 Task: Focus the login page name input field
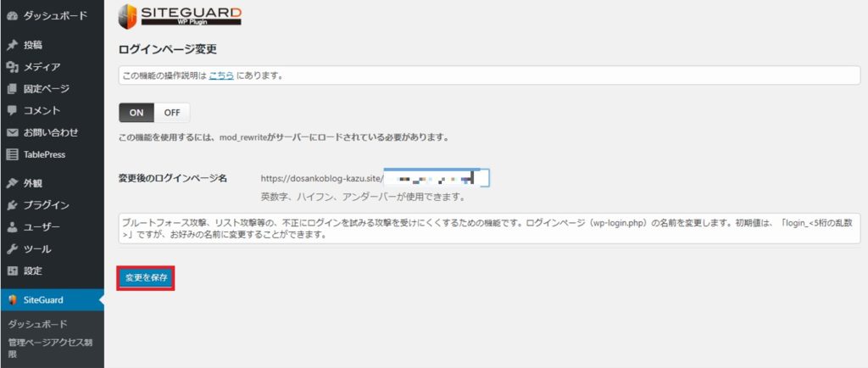437,179
